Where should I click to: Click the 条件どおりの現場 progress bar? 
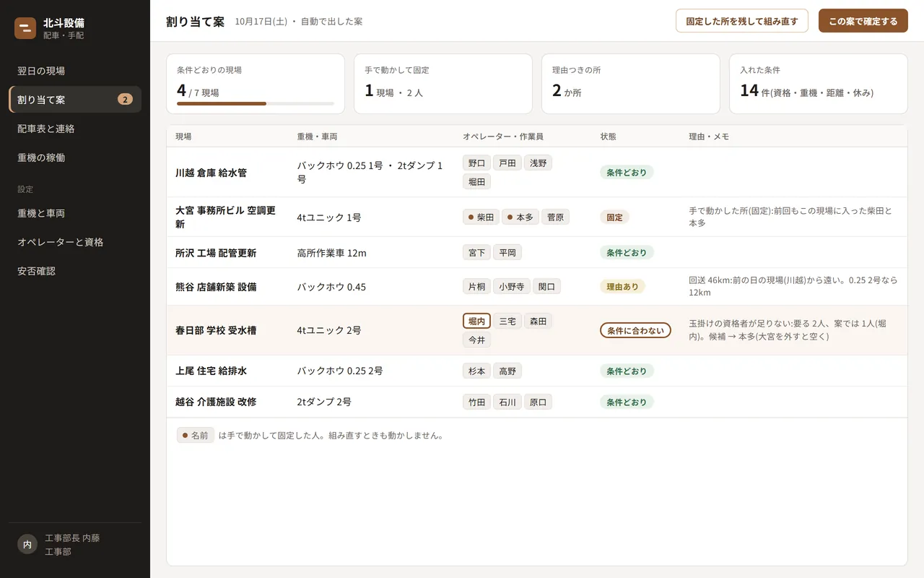pos(256,104)
